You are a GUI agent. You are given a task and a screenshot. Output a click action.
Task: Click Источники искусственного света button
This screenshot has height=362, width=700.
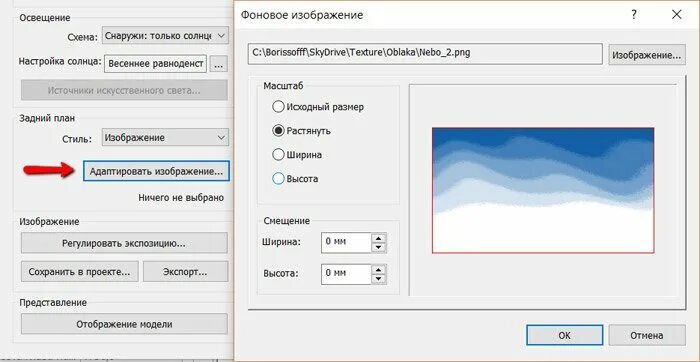tap(124, 91)
